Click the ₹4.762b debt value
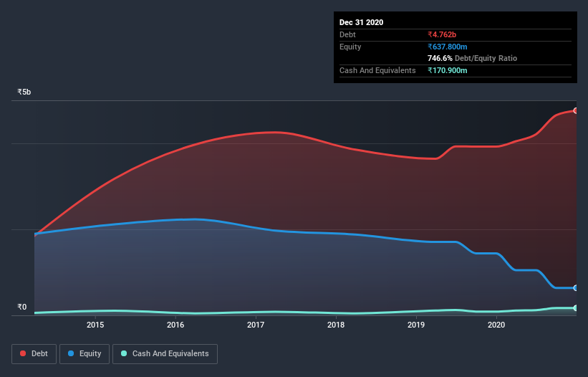The height and width of the screenshot is (377, 588). coord(442,34)
